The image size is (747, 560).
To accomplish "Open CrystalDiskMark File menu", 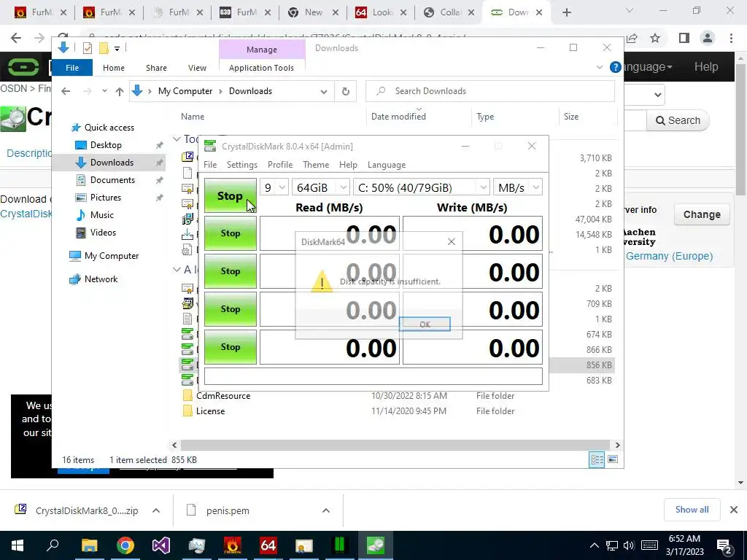I will (x=210, y=165).
